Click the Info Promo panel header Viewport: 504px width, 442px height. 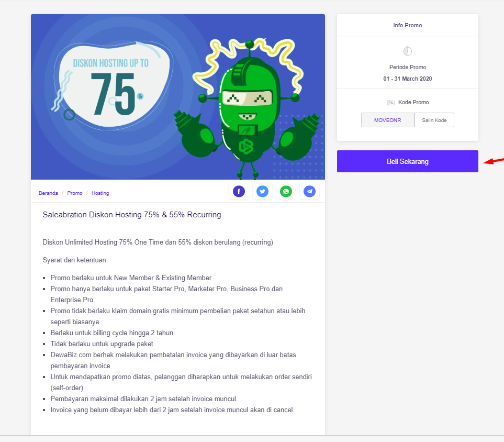point(408,26)
